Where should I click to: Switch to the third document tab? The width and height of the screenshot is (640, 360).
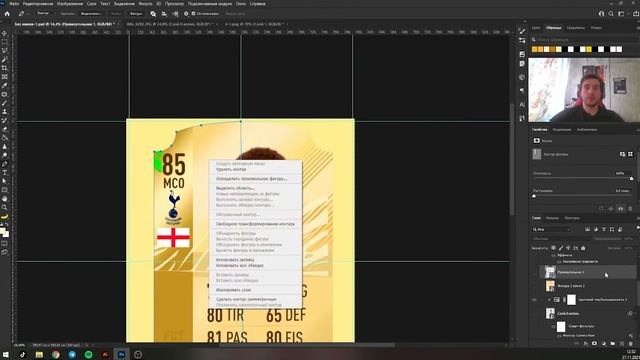click(x=256, y=24)
